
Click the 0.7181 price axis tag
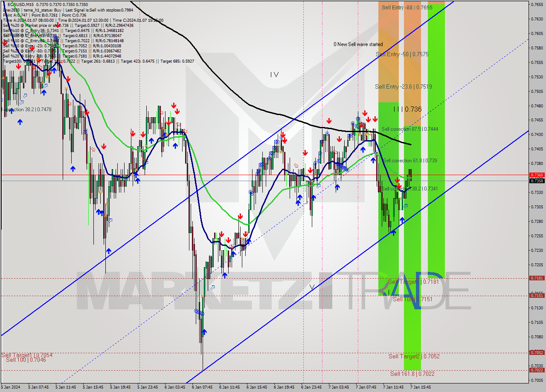[537, 278]
